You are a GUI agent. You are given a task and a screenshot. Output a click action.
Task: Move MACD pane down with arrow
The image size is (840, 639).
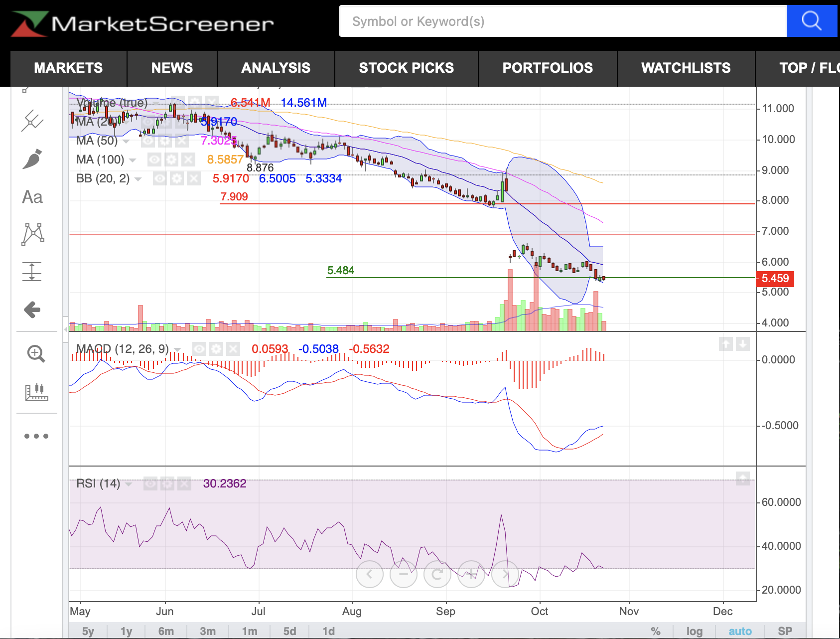(743, 344)
